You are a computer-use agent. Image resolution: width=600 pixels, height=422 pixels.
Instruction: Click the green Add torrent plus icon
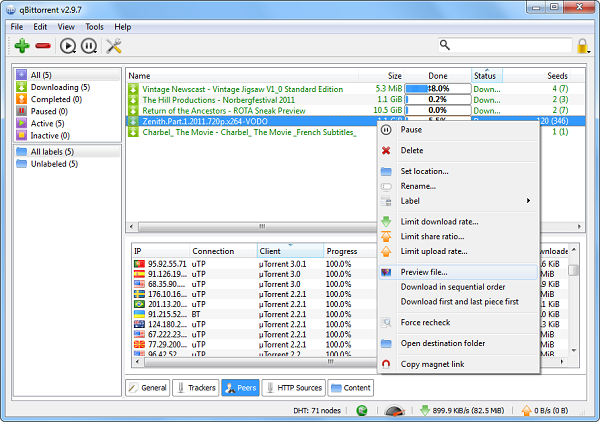coord(22,45)
